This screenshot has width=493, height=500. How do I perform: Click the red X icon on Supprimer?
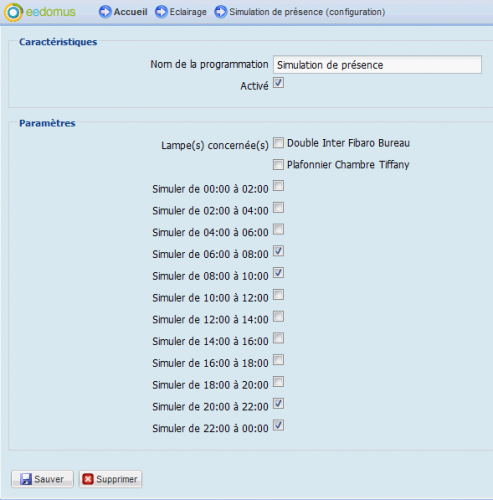coord(88,479)
